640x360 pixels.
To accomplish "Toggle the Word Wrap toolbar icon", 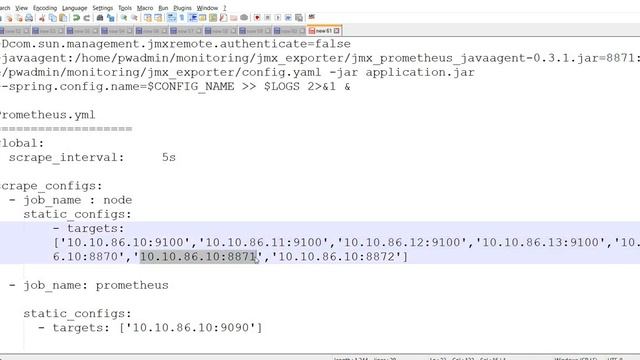I will tap(171, 18).
